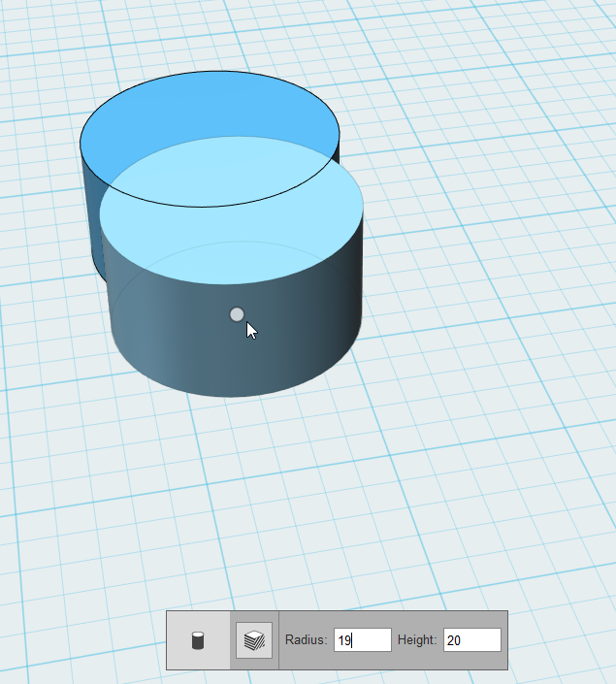Edit the Radius input field
The height and width of the screenshot is (684, 616).
point(363,640)
